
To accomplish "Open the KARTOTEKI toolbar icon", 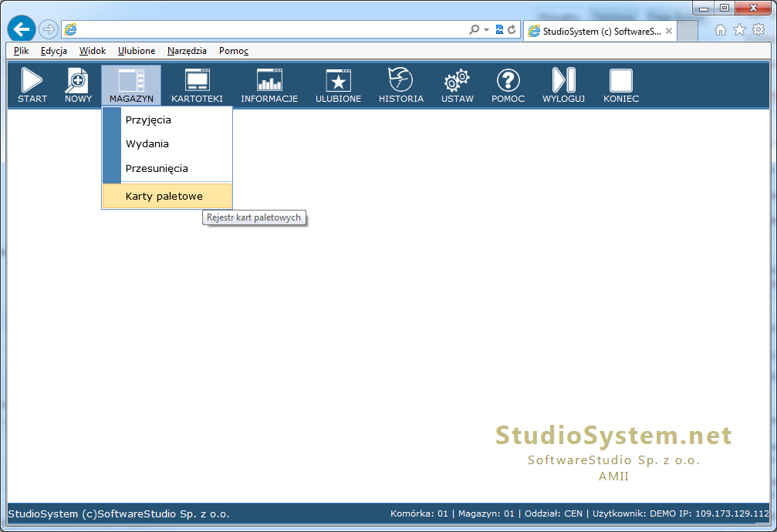I will (x=197, y=85).
